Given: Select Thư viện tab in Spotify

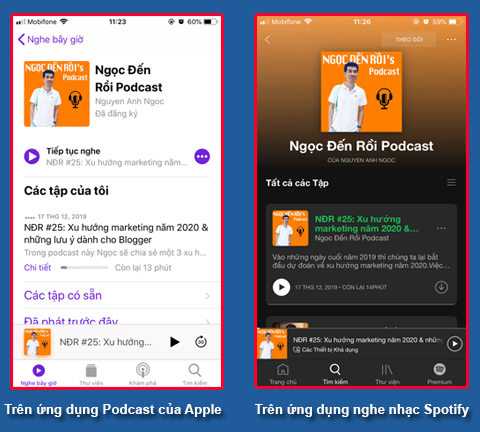Looking at the screenshot, I should click(x=387, y=374).
